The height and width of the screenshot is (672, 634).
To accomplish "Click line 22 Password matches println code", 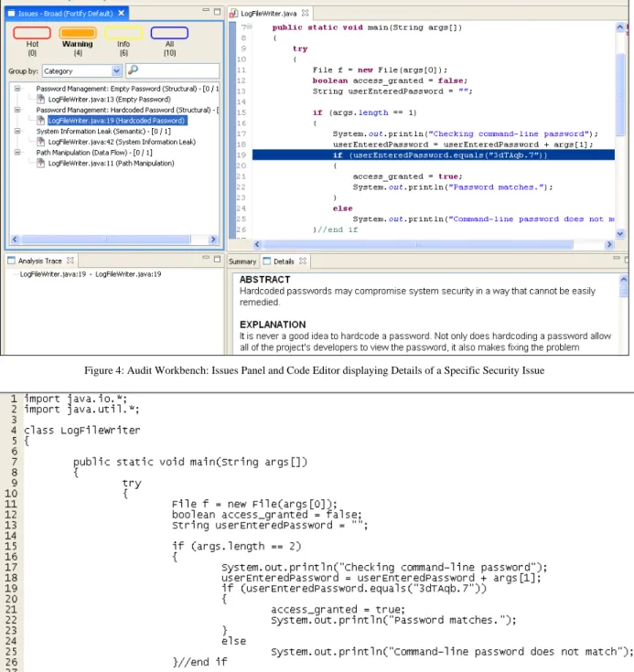I will tap(453, 187).
